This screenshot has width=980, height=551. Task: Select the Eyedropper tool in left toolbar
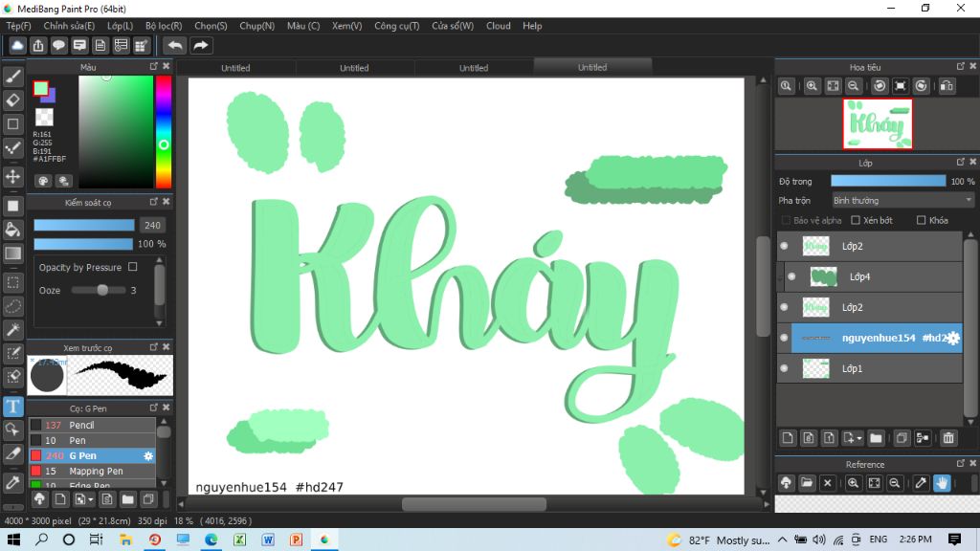pyautogui.click(x=13, y=482)
